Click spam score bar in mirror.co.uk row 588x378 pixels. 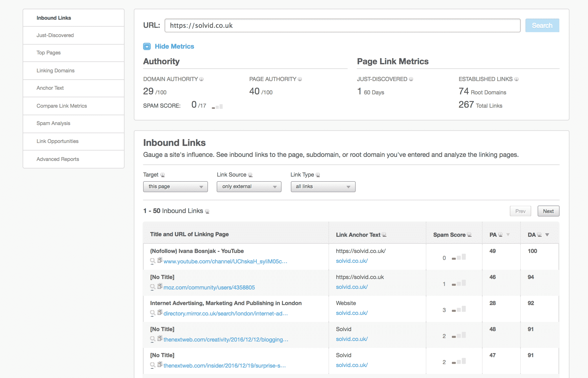pyautogui.click(x=459, y=309)
